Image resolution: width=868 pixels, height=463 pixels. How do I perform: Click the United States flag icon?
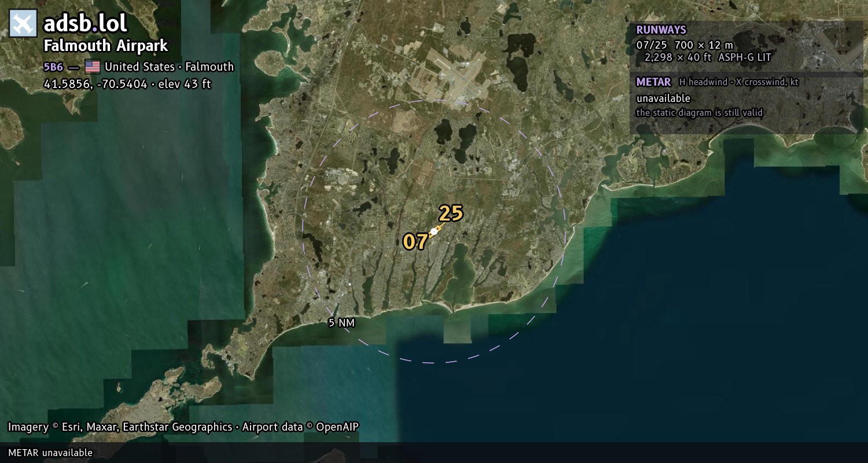click(x=92, y=67)
